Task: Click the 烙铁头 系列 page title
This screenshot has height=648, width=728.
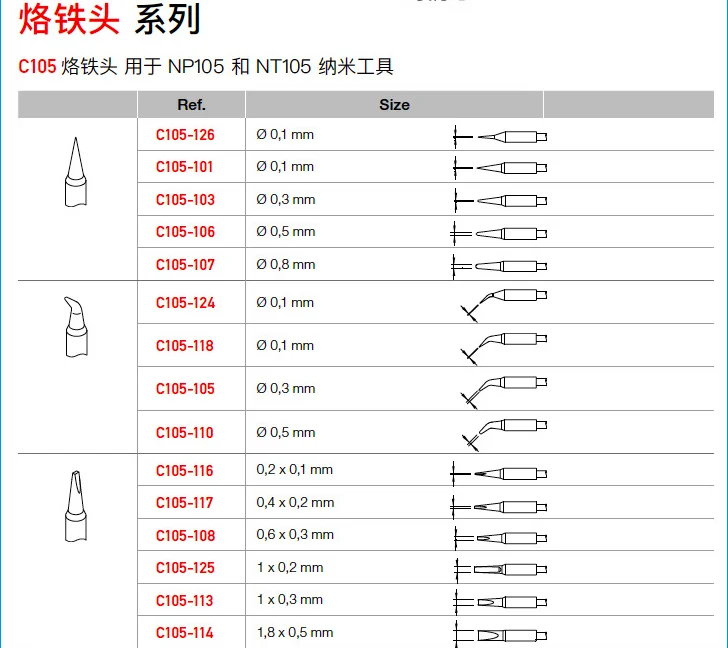Action: (110, 19)
